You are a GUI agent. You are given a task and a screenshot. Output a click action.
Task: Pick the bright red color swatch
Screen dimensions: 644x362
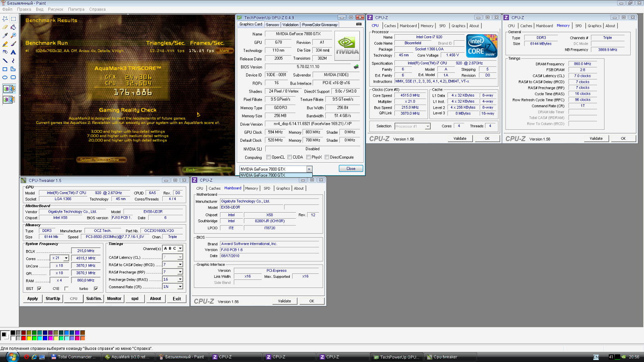click(24, 338)
